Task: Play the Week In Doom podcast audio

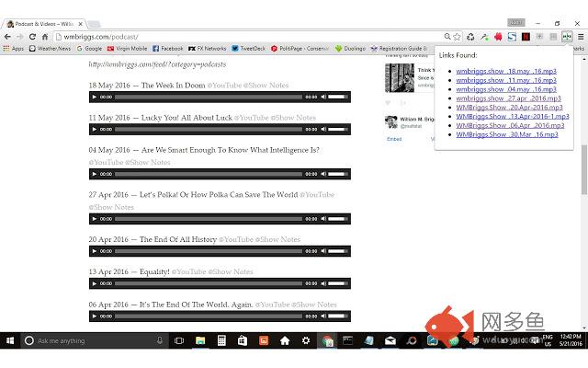Action: [x=94, y=97]
